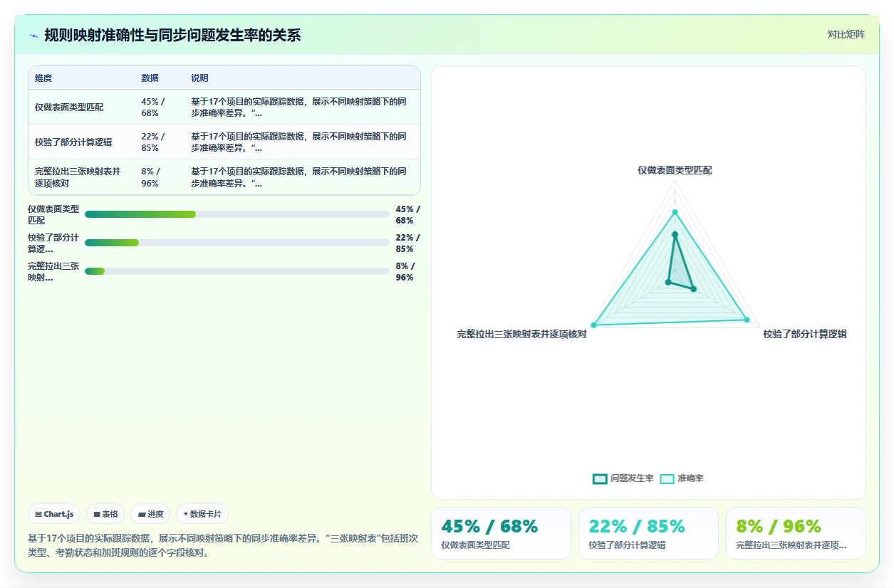Click the card title 规则映射准确性与同步问题发生率的关系

pyautogui.click(x=172, y=35)
